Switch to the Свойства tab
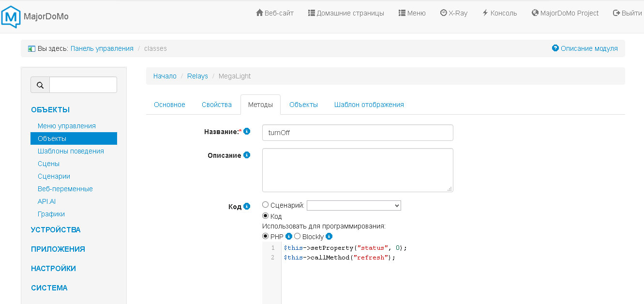Image resolution: width=644 pixels, height=304 pixels. coord(217,105)
